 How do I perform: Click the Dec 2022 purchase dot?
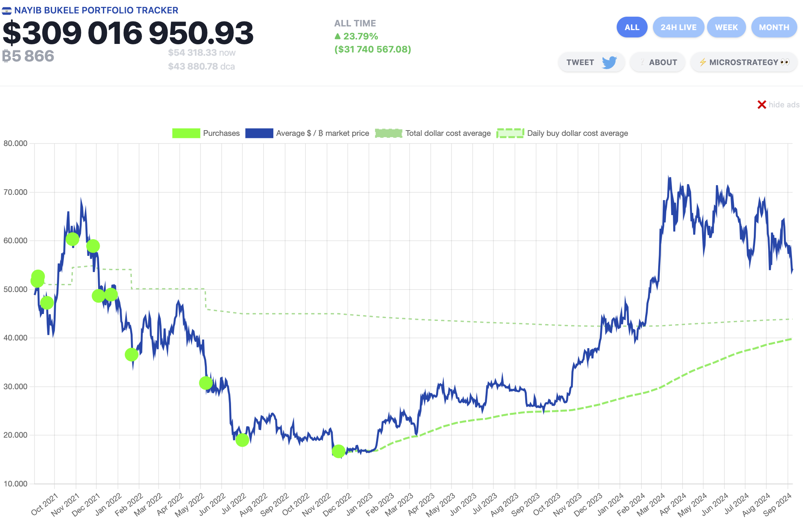pos(338,451)
